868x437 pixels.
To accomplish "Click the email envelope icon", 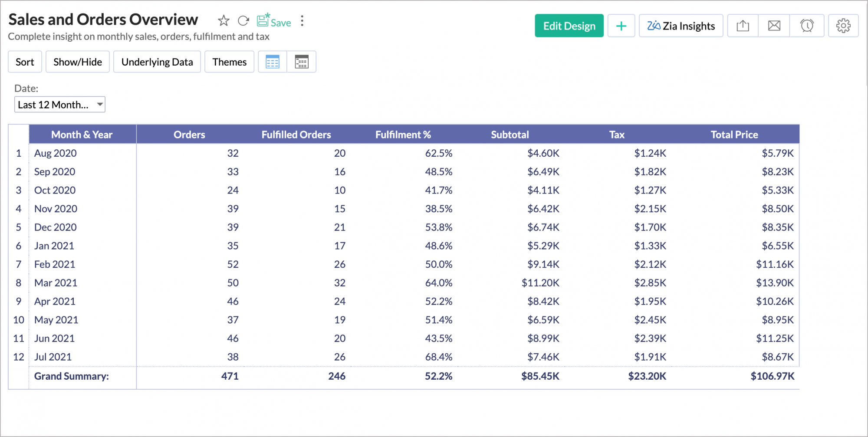I will point(774,26).
